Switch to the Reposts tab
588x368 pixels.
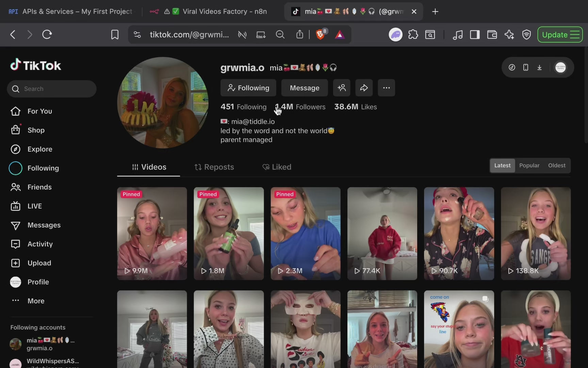pos(214,167)
